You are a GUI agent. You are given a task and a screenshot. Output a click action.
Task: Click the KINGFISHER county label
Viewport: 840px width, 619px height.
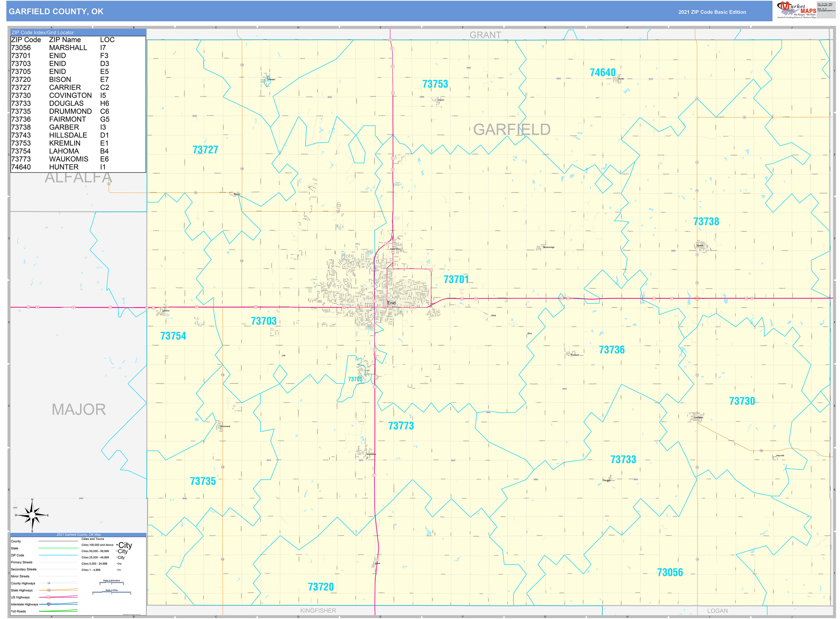point(318,611)
